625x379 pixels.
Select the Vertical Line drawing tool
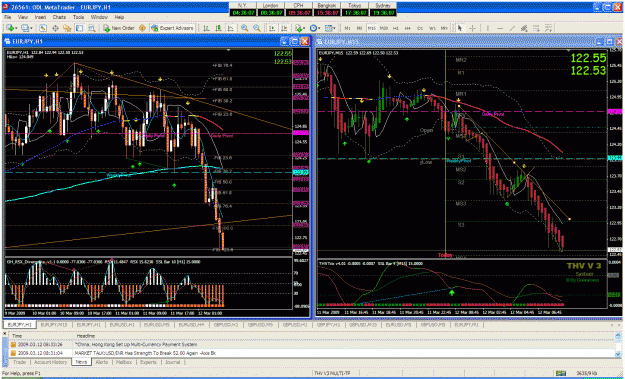pyautogui.click(x=488, y=28)
